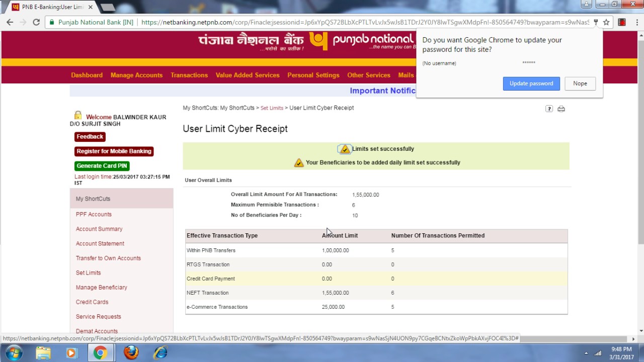
Task: Click Set Limits breadcrumb link
Action: point(272,108)
